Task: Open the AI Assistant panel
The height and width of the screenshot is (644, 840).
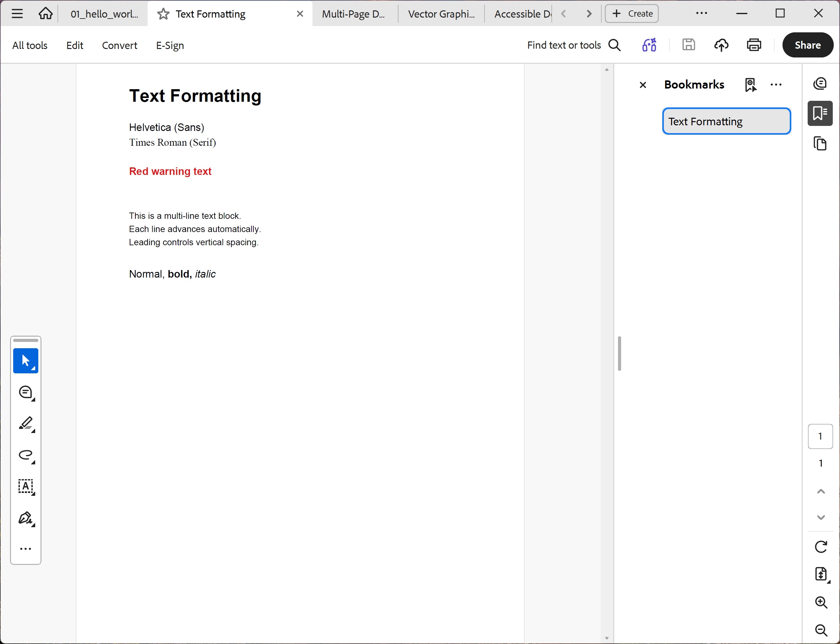Action: tap(821, 83)
